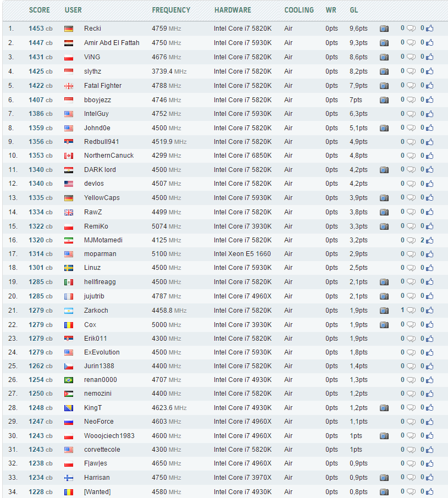
Task: Click thumbs-up icon for Erik011
Action: (x=429, y=339)
